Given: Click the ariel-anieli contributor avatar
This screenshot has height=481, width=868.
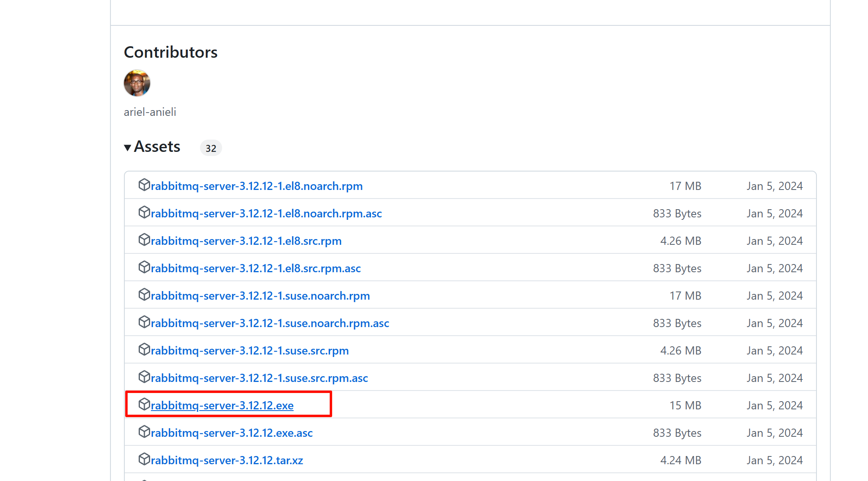Looking at the screenshot, I should pos(137,83).
